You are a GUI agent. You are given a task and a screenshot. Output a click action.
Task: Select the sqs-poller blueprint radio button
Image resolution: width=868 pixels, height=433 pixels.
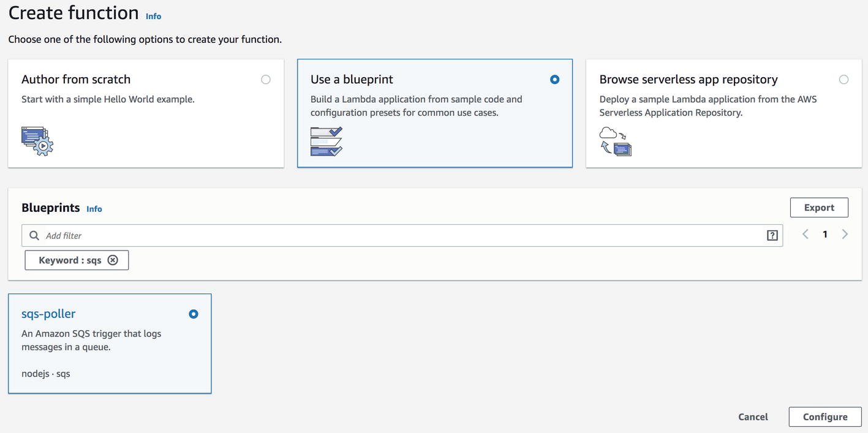click(193, 314)
